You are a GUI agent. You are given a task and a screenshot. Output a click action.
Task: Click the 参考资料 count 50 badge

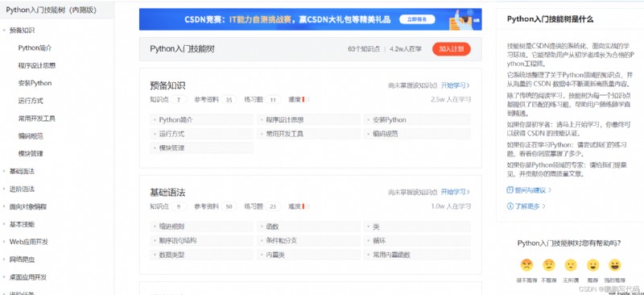click(x=229, y=206)
